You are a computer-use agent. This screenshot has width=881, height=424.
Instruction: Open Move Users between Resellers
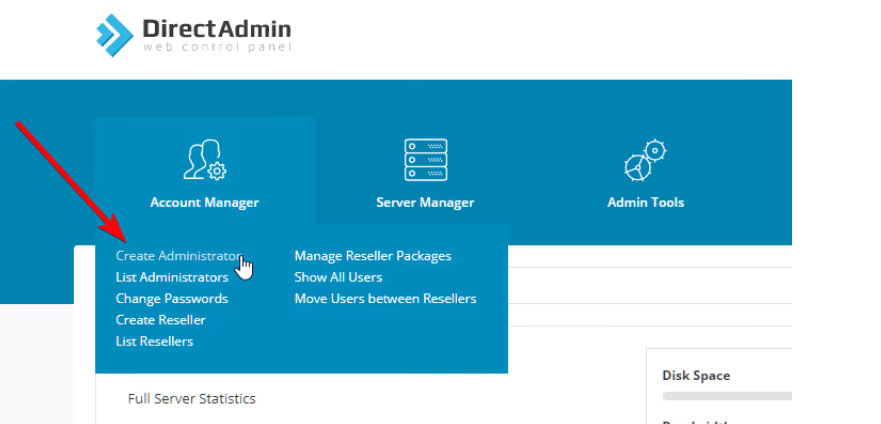(x=385, y=299)
